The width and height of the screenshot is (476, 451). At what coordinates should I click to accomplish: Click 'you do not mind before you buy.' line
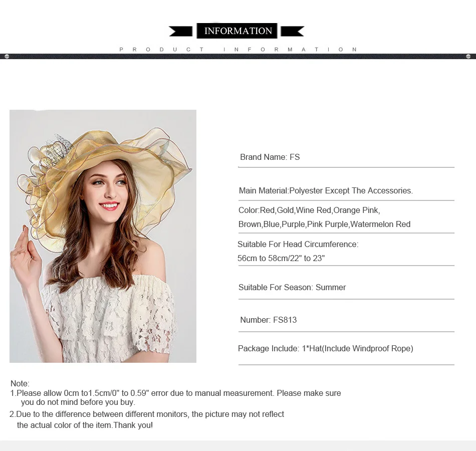(78, 402)
